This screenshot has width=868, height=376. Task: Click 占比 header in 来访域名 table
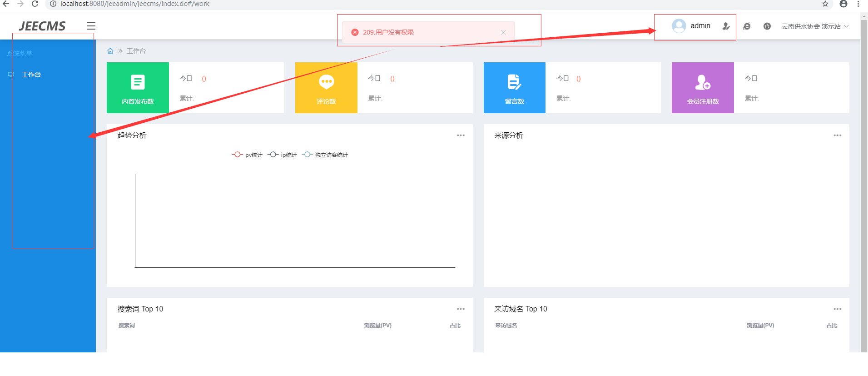pos(832,326)
